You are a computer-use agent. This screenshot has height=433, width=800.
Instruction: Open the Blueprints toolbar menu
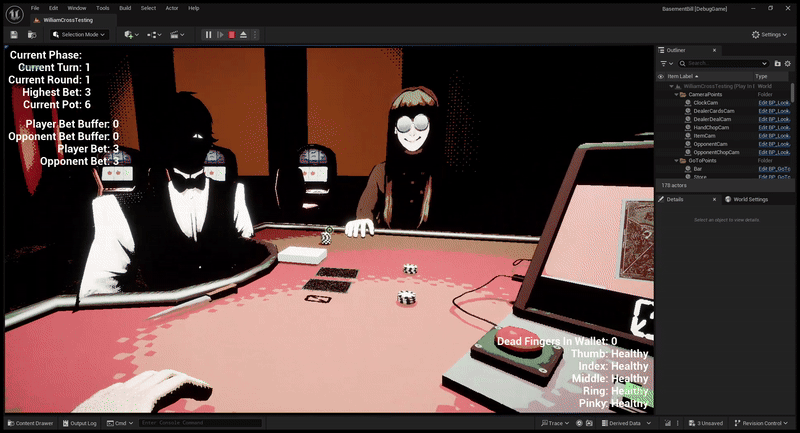pyautogui.click(x=154, y=35)
